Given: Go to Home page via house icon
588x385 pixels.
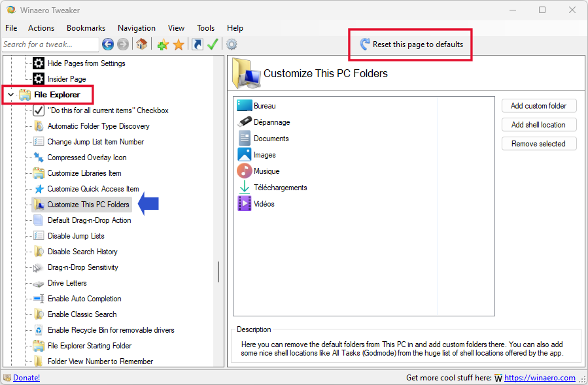Looking at the screenshot, I should (x=141, y=44).
